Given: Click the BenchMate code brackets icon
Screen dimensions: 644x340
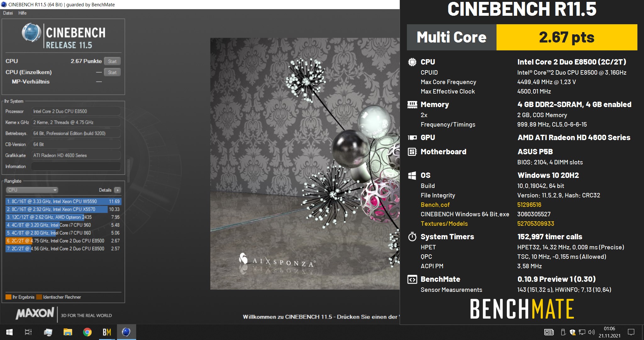Looking at the screenshot, I should [x=412, y=279].
